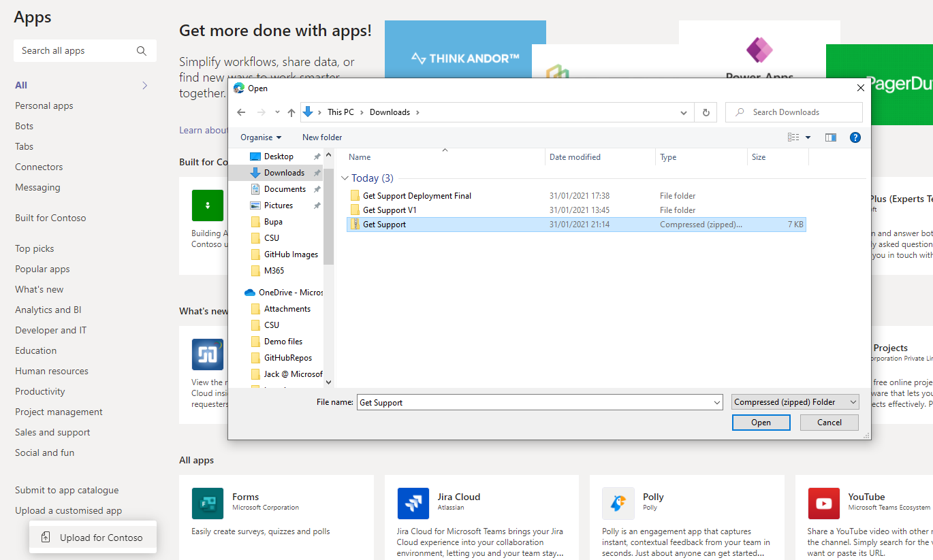Click the Up one level arrow
This screenshot has height=560, width=933.
[291, 112]
